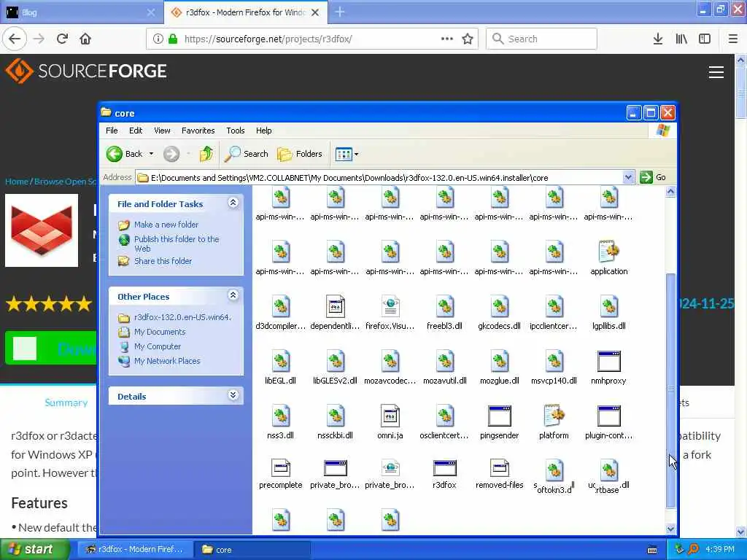Select the d3dcompiler dll file icon

(281, 306)
